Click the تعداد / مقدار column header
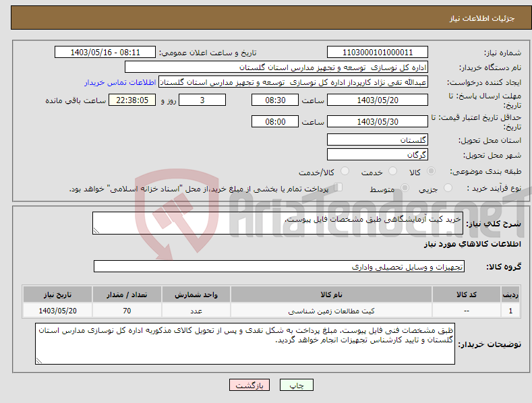Screen dimensions: 532x403 (x=127, y=294)
